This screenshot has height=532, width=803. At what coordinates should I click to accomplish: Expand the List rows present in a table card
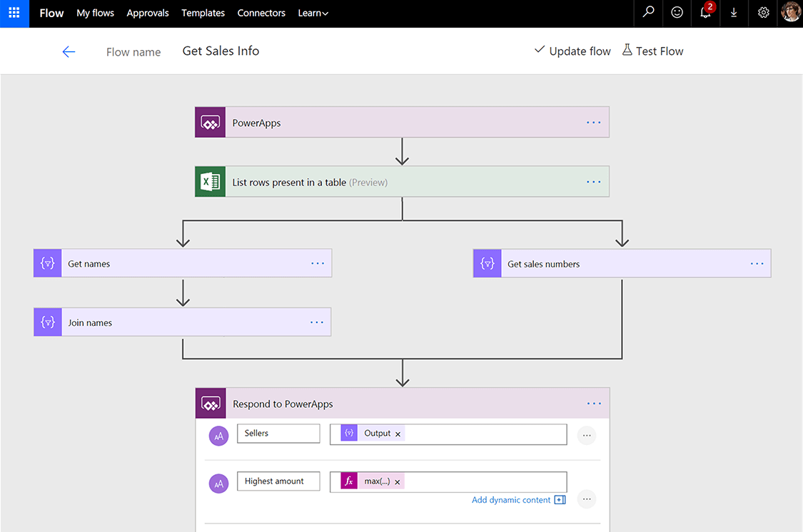click(402, 182)
